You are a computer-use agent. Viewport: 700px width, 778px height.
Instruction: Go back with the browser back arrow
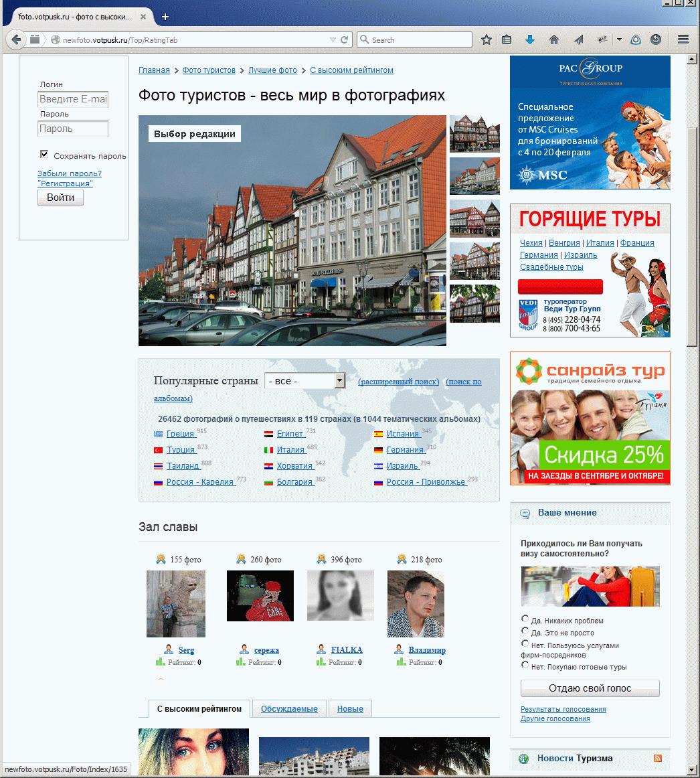tap(16, 40)
